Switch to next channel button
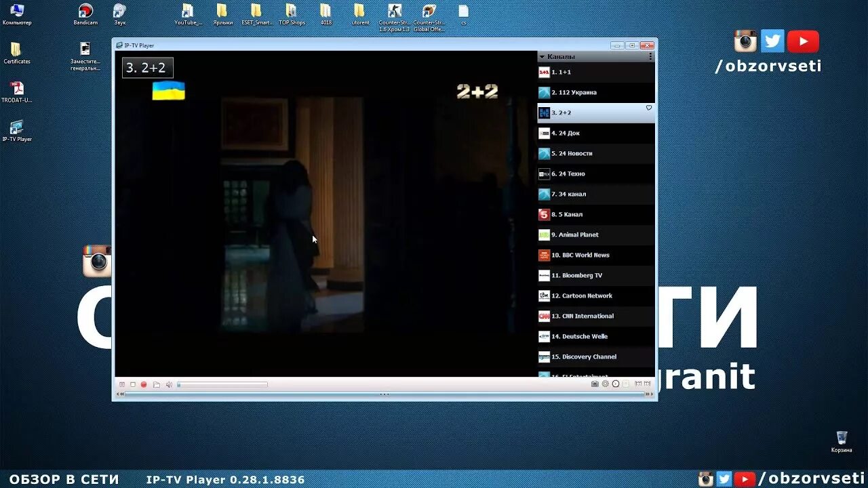The height and width of the screenshot is (488, 868). (x=648, y=384)
